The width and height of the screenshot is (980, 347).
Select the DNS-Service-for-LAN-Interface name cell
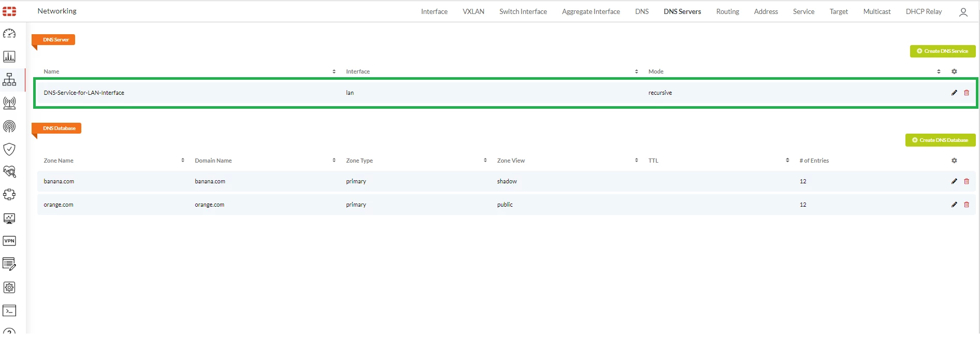[x=84, y=93]
